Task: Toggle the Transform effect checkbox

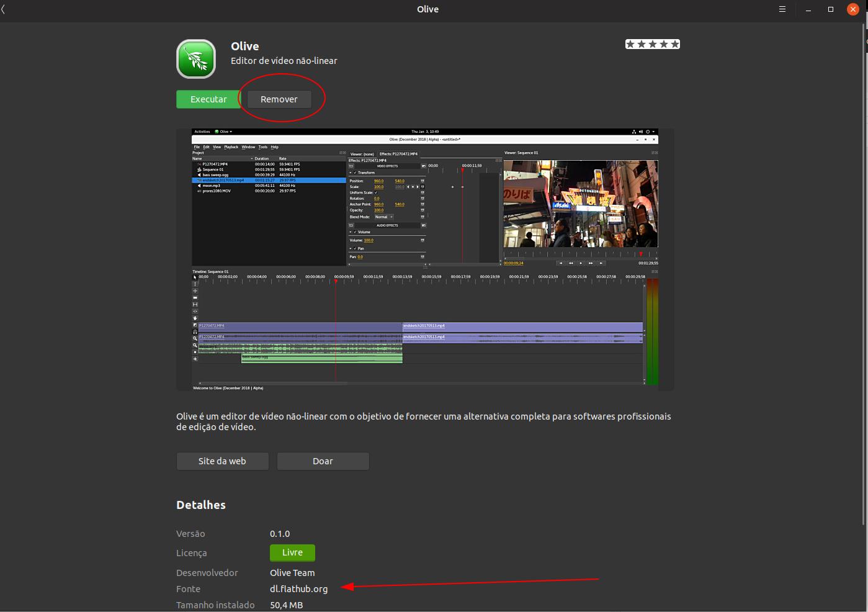Action: [x=355, y=173]
